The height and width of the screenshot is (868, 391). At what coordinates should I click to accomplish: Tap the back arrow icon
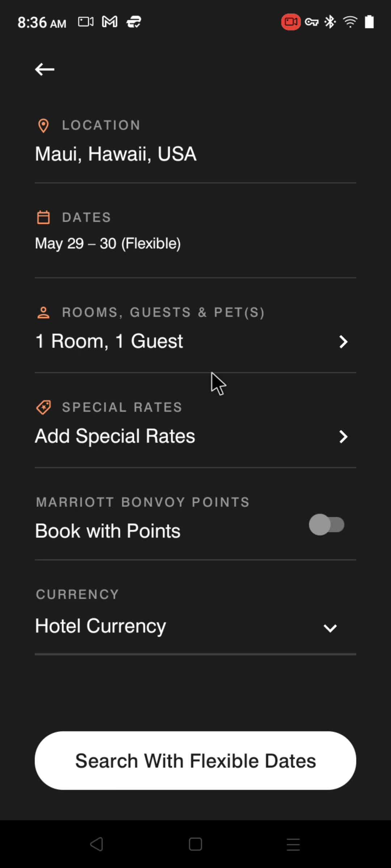(x=45, y=69)
